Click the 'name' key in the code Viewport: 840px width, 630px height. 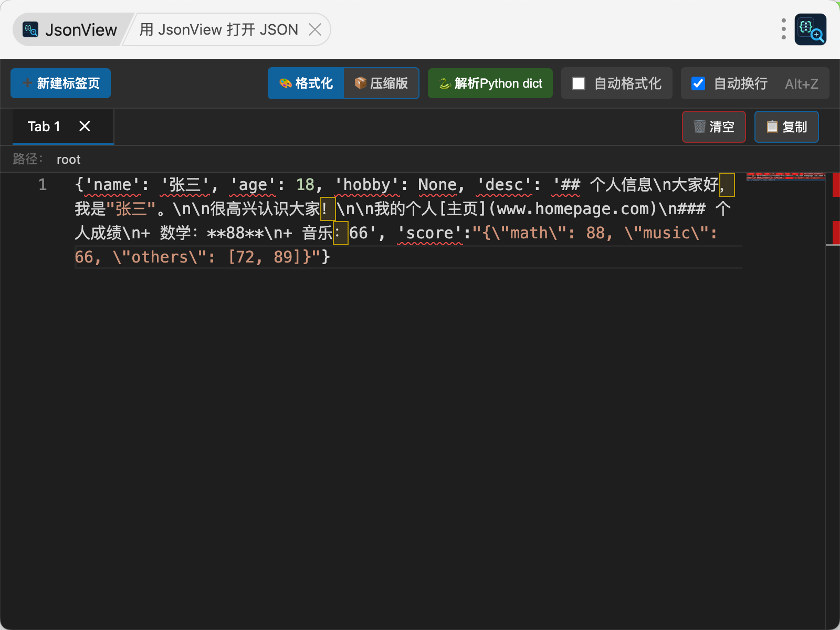tap(112, 185)
